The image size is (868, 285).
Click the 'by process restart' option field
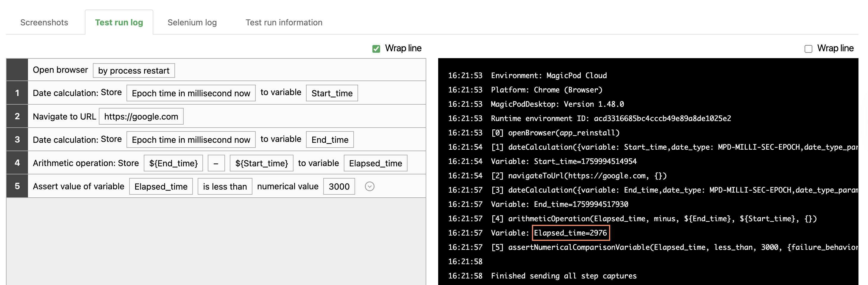tap(134, 70)
